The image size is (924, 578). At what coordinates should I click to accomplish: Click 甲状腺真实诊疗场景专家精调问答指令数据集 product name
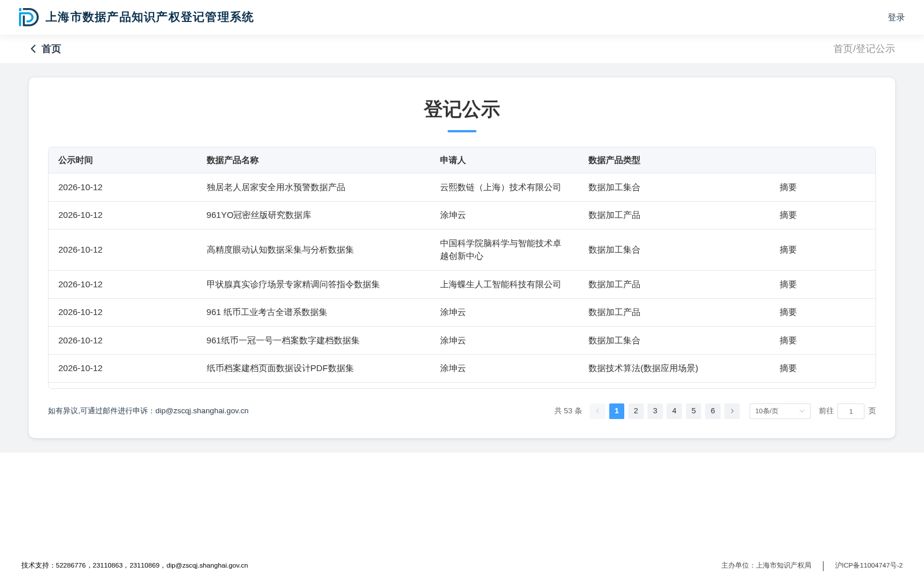(x=293, y=284)
